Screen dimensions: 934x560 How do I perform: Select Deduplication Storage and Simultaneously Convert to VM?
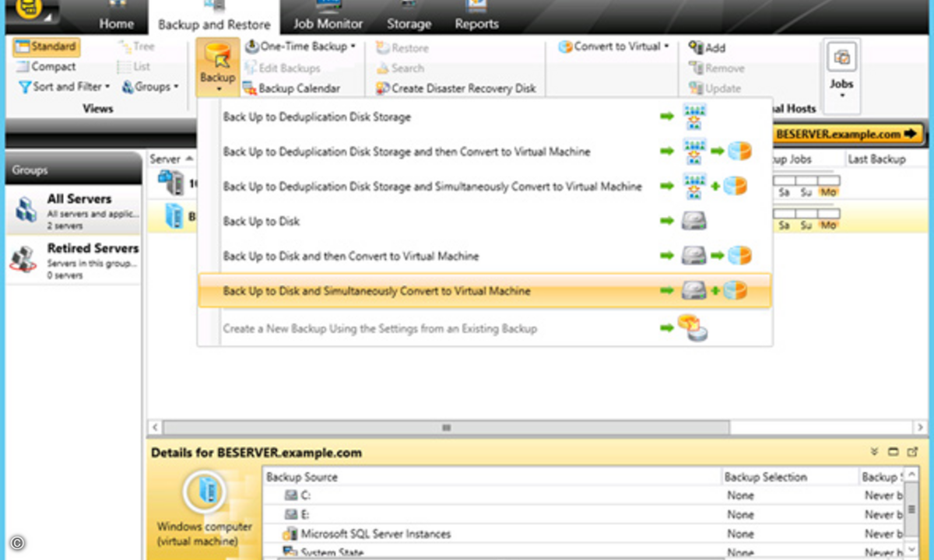coord(485,187)
